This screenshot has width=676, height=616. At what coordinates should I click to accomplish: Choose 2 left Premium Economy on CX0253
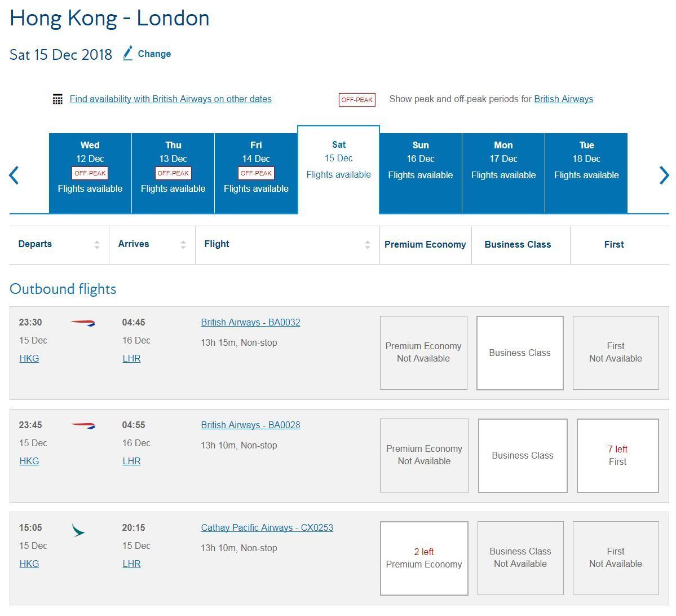coord(424,558)
